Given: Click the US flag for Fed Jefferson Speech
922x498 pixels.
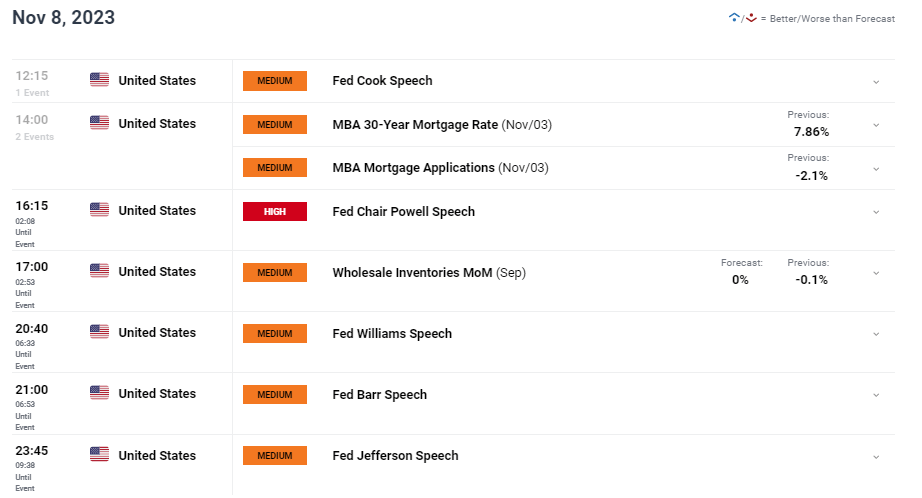Looking at the screenshot, I should click(x=99, y=454).
